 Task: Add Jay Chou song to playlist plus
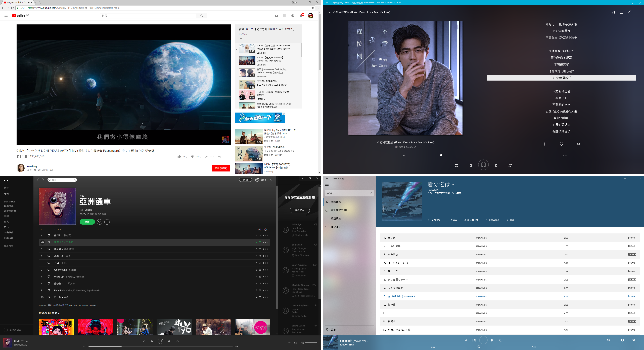point(544,144)
